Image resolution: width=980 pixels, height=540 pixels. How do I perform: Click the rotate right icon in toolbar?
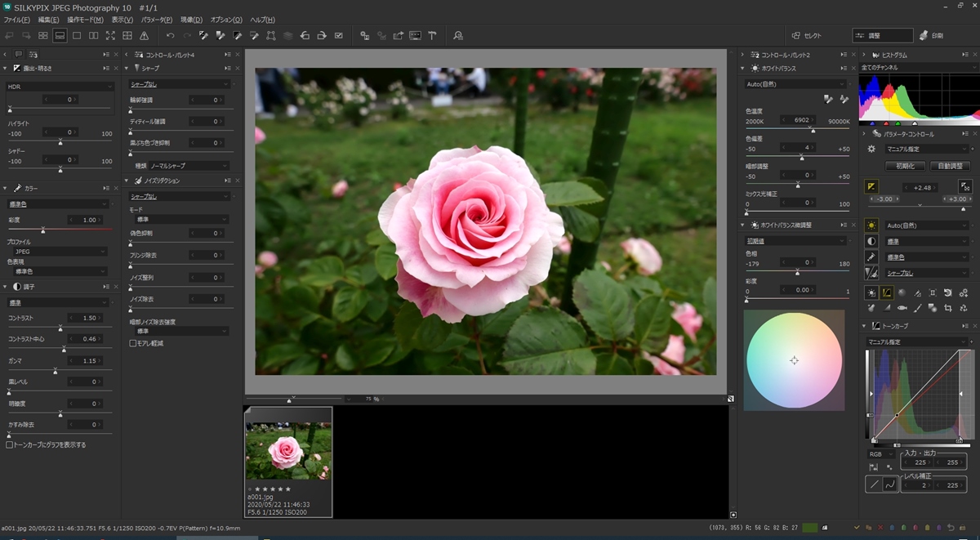click(322, 35)
